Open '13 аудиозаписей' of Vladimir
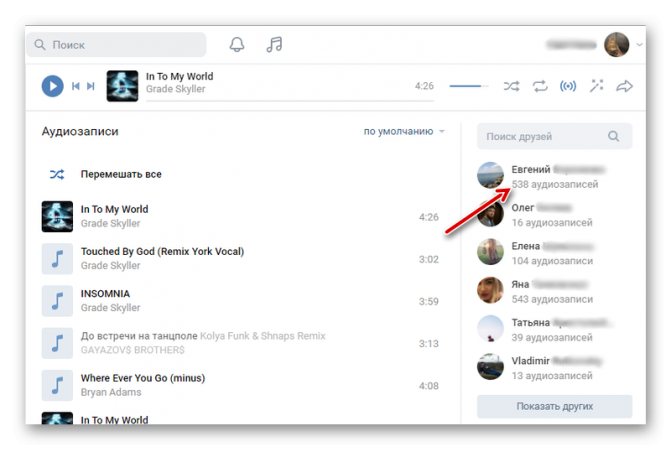Image resolution: width=671 pixels, height=452 pixels. click(552, 375)
